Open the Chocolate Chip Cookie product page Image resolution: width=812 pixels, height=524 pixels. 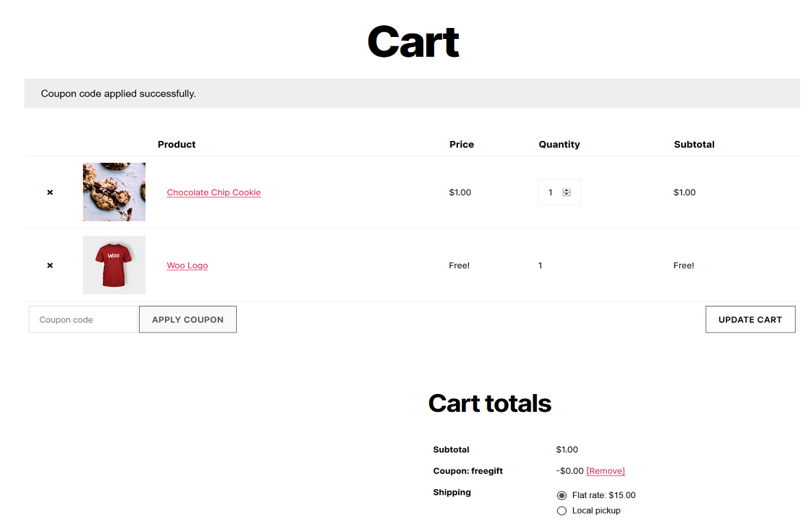pos(214,192)
